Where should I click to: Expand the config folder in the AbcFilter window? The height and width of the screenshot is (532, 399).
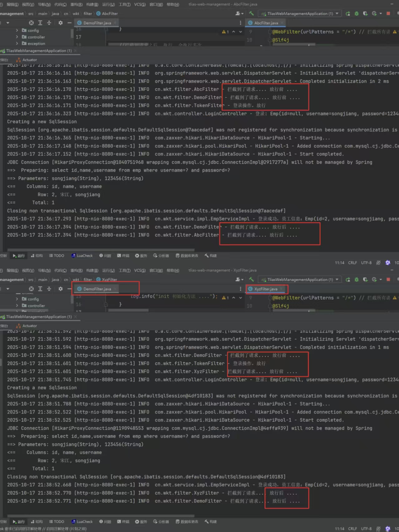pos(17,31)
